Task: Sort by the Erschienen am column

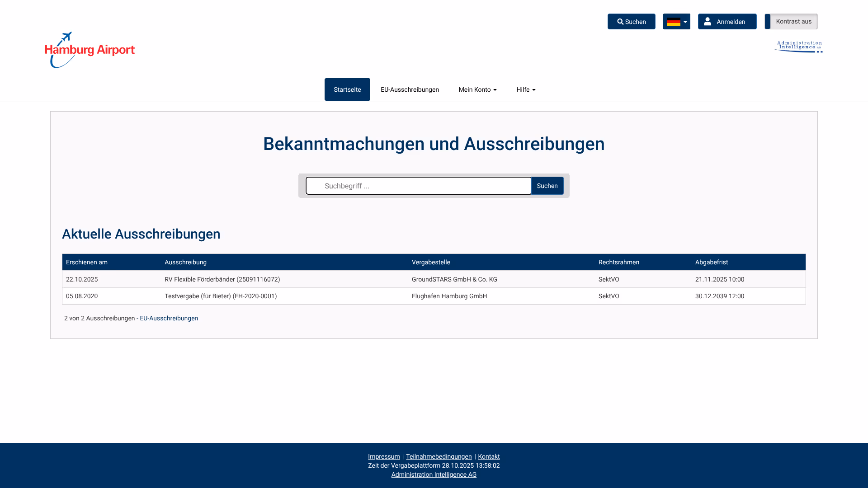Action: point(87,262)
